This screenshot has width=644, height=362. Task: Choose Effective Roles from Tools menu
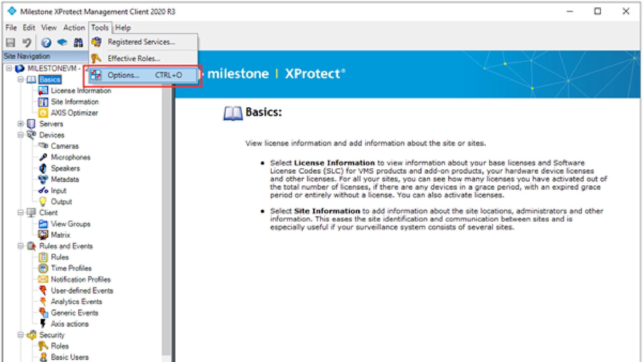tap(143, 59)
